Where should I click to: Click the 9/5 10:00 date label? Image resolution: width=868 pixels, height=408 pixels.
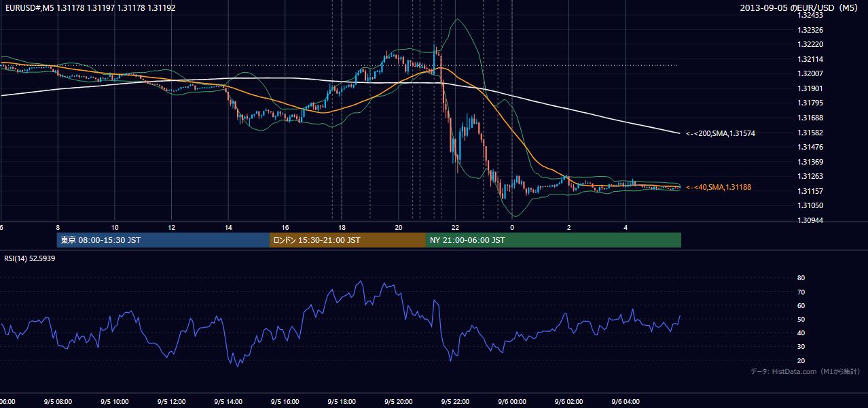(115, 401)
